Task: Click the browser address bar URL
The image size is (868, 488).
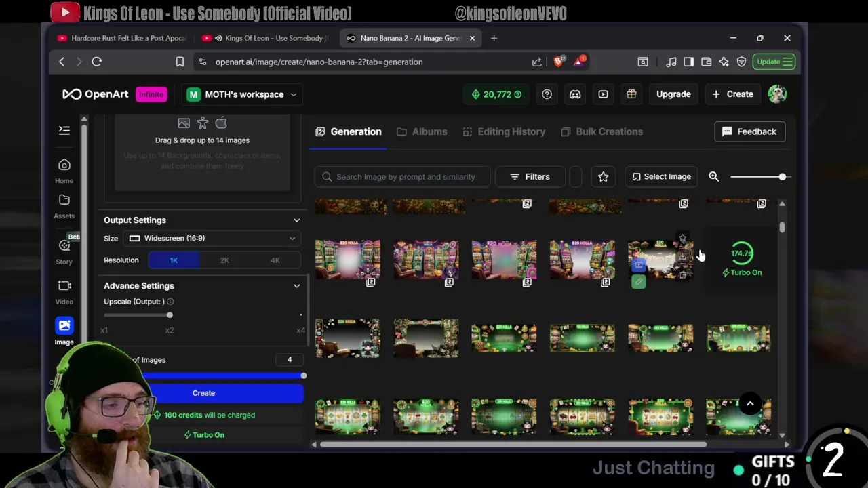Action: tap(319, 62)
